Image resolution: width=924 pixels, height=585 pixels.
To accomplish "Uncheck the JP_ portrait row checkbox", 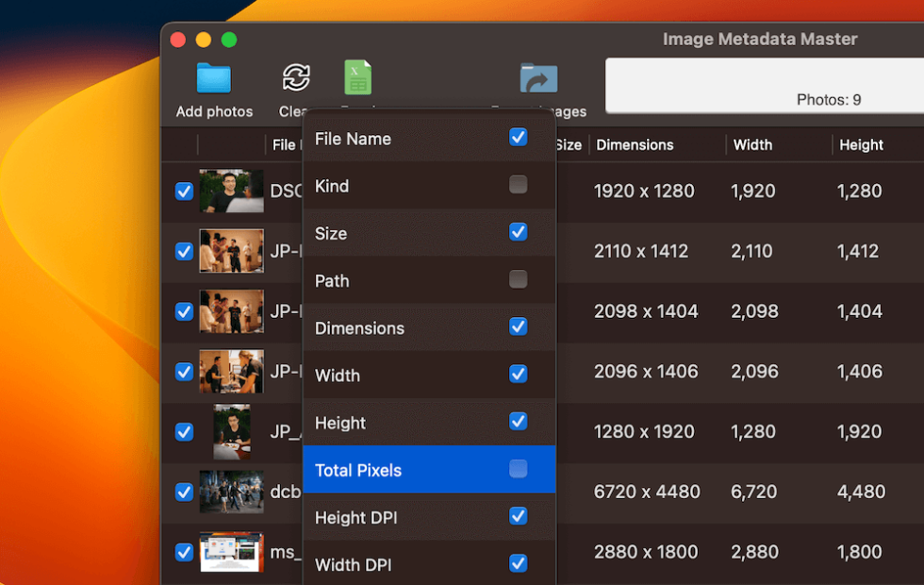I will (x=185, y=432).
